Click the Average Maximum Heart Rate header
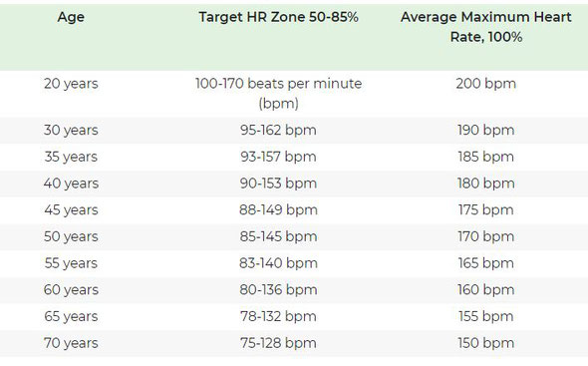588x366 pixels. click(486, 27)
